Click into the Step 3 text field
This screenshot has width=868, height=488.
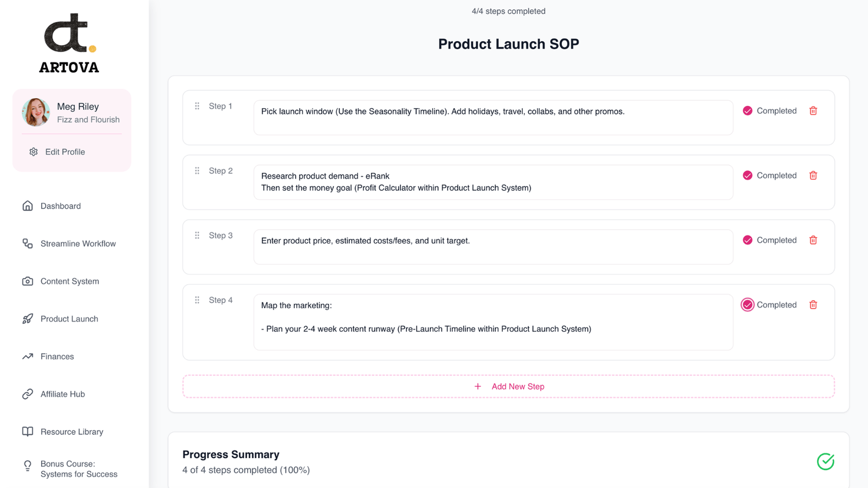coord(493,247)
